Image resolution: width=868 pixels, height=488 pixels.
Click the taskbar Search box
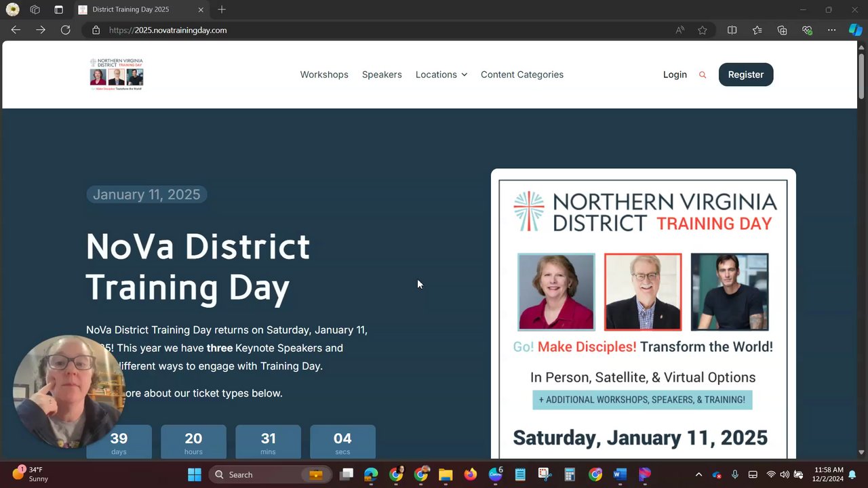[x=269, y=474]
